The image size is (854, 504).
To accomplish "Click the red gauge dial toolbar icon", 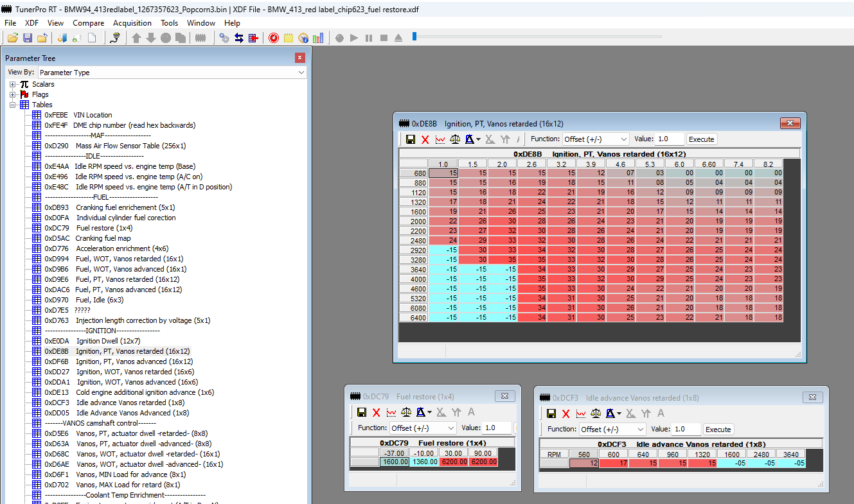I will pos(274,38).
